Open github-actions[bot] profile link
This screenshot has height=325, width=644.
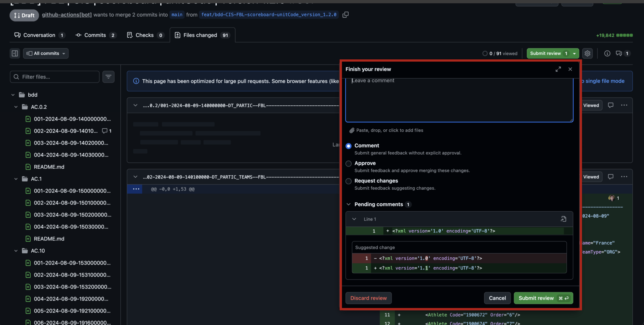[x=67, y=15]
